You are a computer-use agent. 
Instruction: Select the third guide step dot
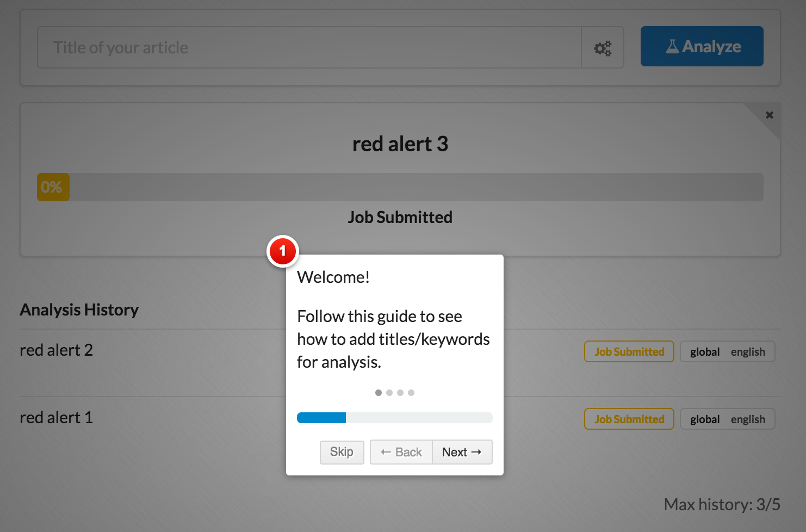coord(400,393)
